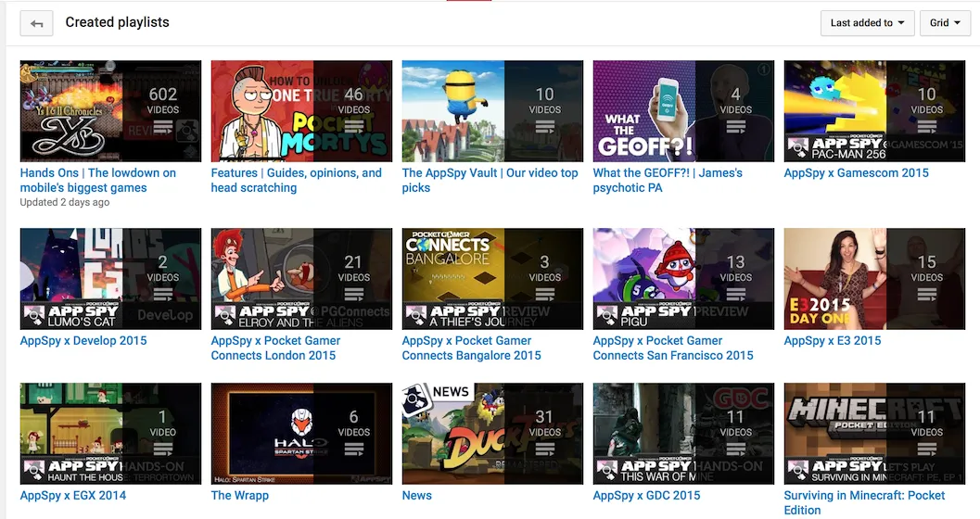Open the Grid view dropdown
Viewport: 980px width, 519px height.
(945, 23)
